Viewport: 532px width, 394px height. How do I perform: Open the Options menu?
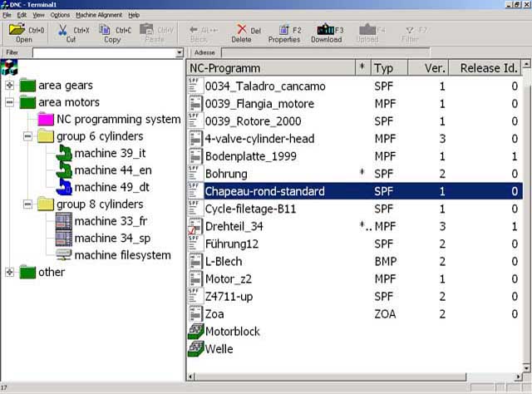click(x=60, y=15)
